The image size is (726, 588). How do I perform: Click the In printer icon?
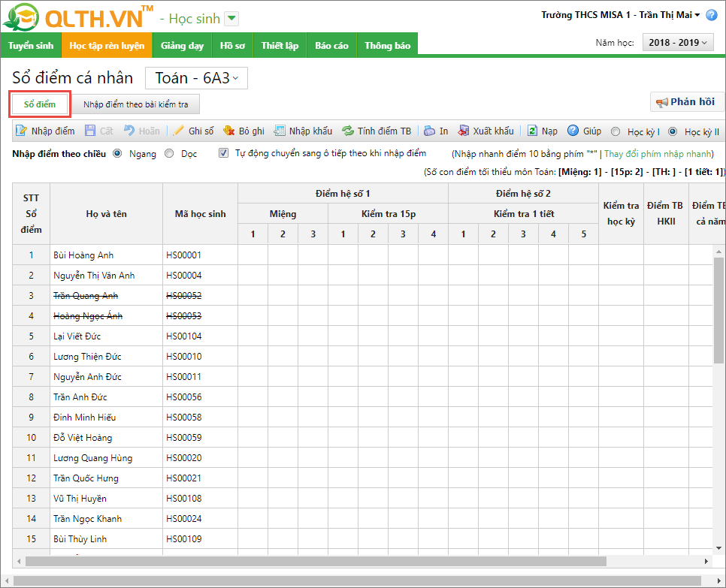(429, 131)
